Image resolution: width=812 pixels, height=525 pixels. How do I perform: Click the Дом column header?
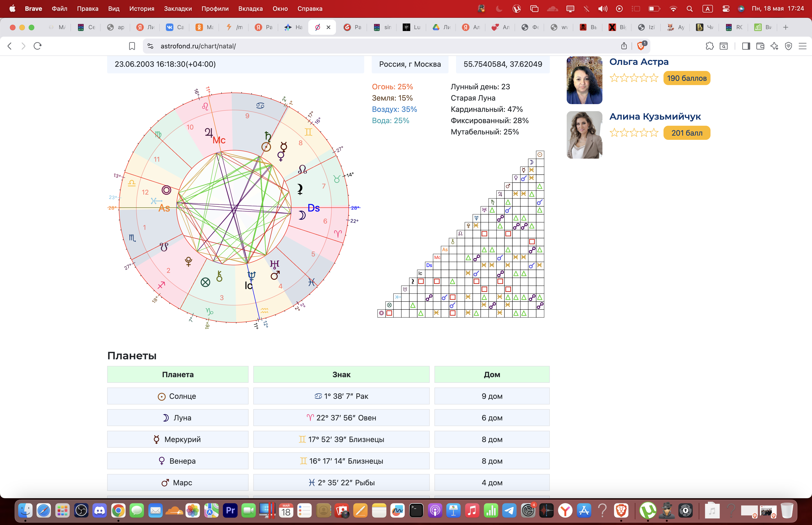492,374
